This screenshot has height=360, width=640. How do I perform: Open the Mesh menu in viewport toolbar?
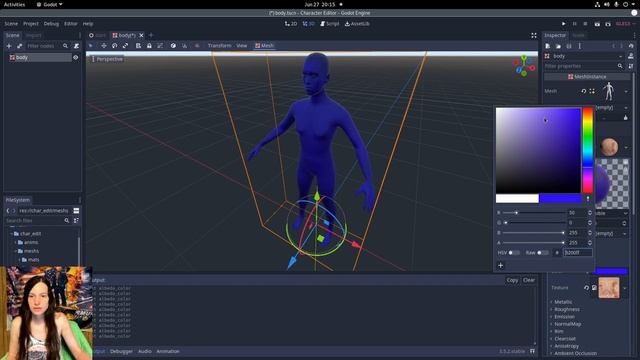264,46
